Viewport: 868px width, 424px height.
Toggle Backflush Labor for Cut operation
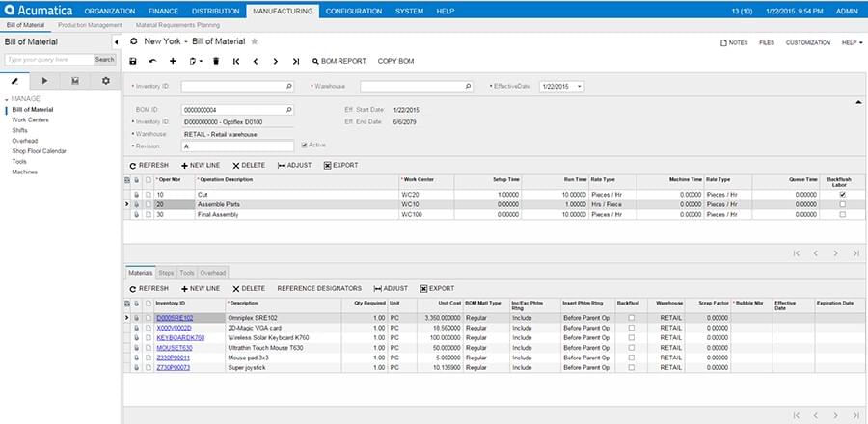[x=843, y=195]
